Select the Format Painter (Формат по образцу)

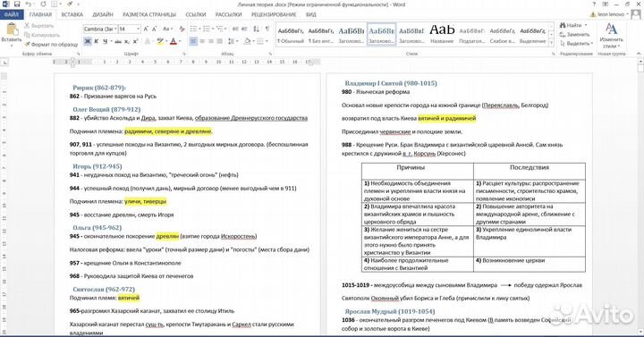click(x=51, y=44)
